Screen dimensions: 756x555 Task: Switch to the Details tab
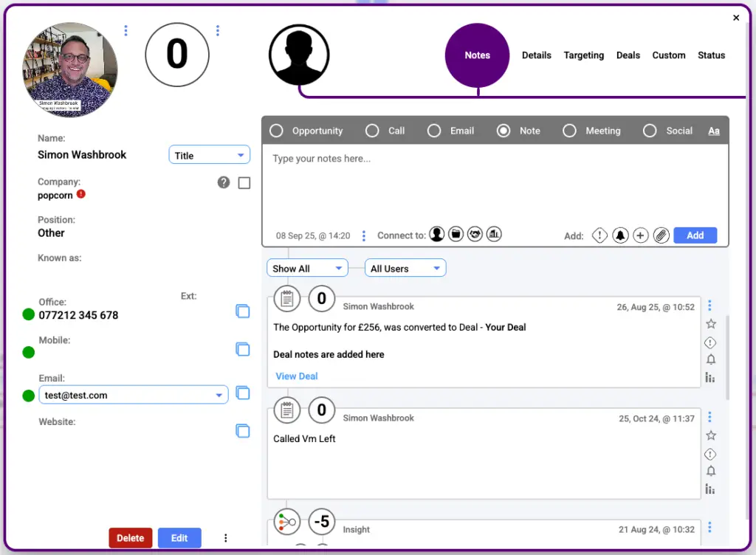pyautogui.click(x=537, y=55)
